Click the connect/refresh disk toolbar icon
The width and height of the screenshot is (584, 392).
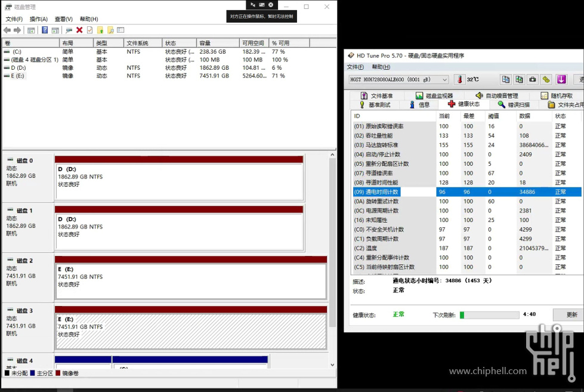point(69,30)
